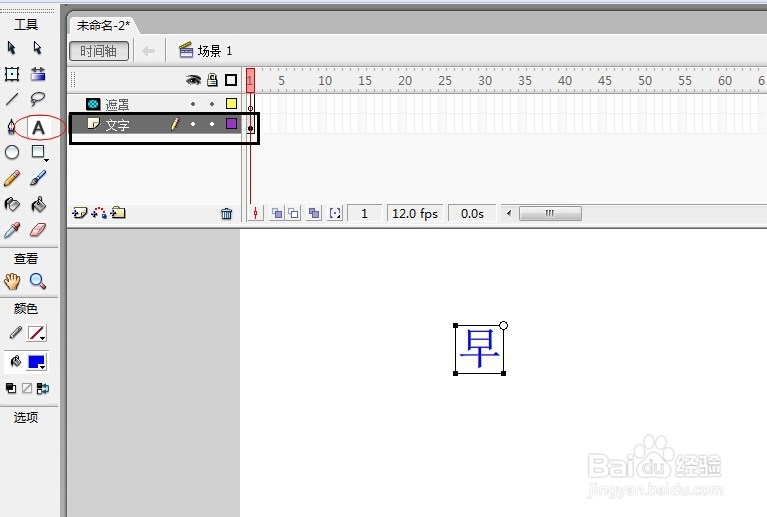Enable Onion Skin Outlines
The width and height of the screenshot is (767, 517).
pyautogui.click(x=293, y=213)
